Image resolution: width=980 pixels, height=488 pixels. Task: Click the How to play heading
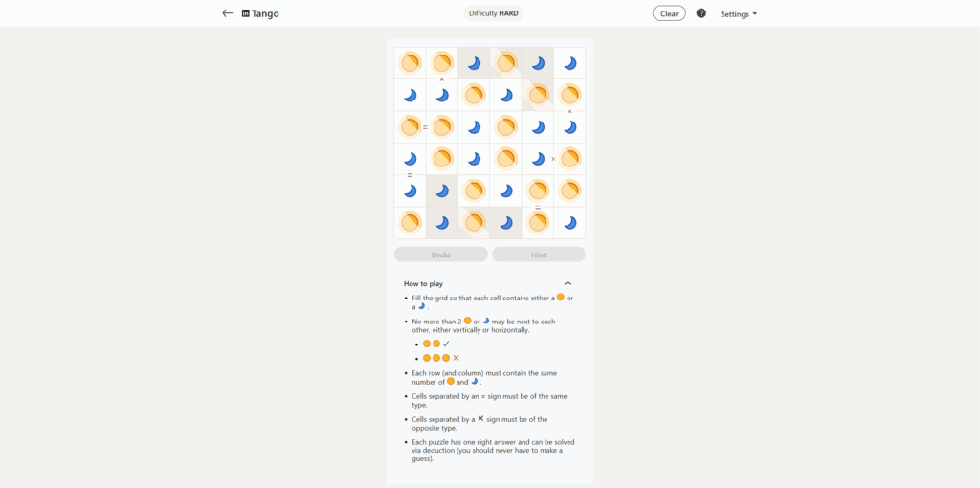click(423, 283)
